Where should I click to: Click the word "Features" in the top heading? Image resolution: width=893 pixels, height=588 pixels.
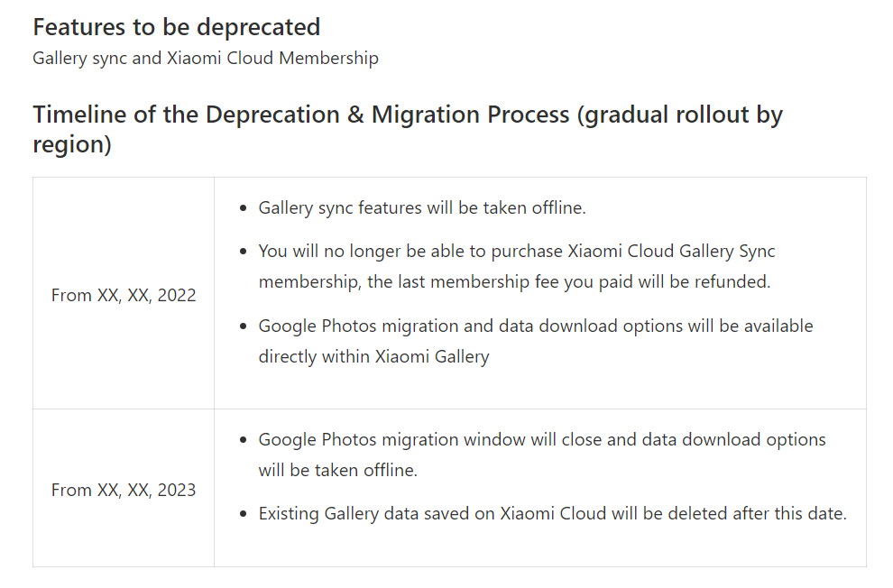(x=77, y=27)
